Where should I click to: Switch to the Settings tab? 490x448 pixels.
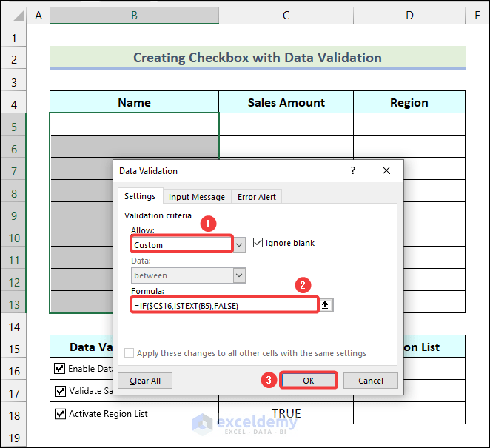pyautogui.click(x=140, y=196)
